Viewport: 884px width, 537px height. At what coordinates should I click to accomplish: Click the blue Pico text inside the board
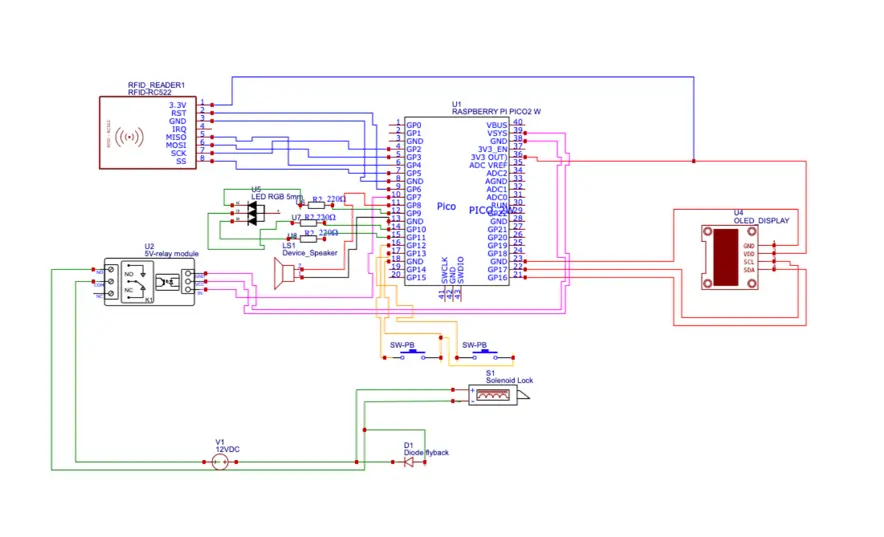447,206
